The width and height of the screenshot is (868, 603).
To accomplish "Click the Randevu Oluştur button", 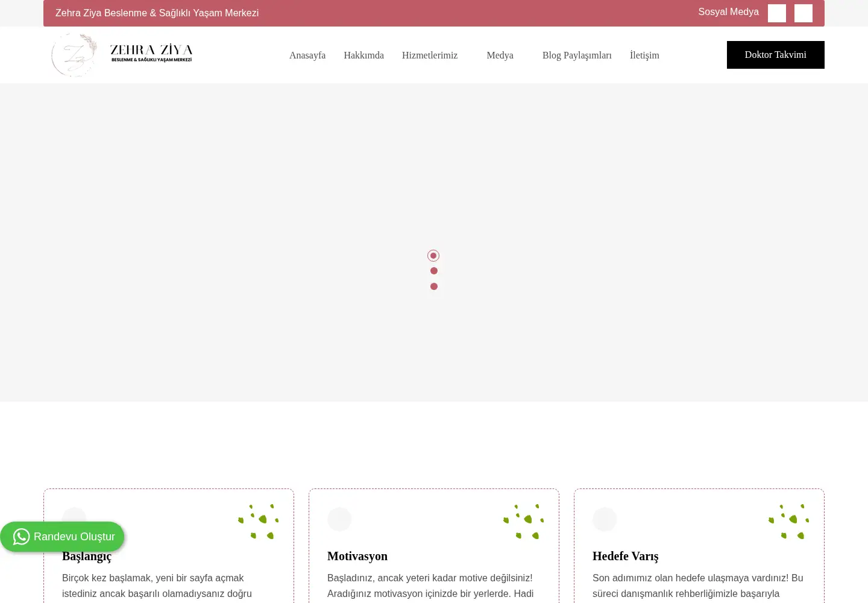I will 62,537.
